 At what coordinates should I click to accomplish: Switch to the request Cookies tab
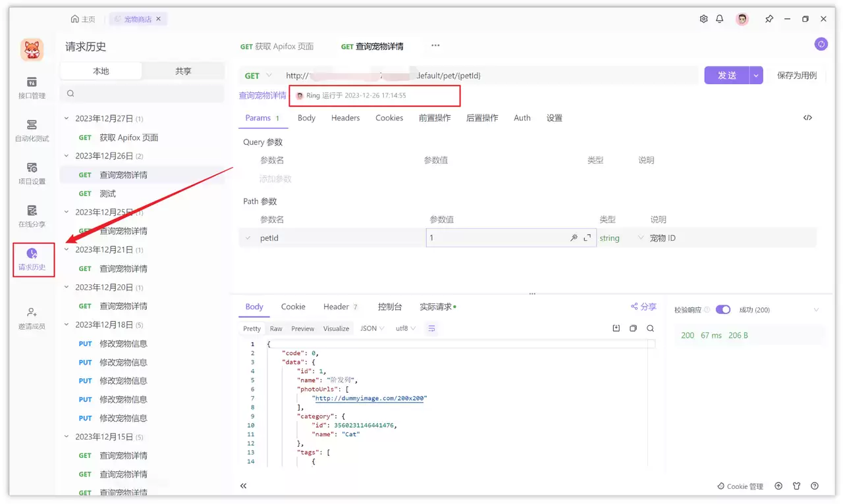(389, 118)
